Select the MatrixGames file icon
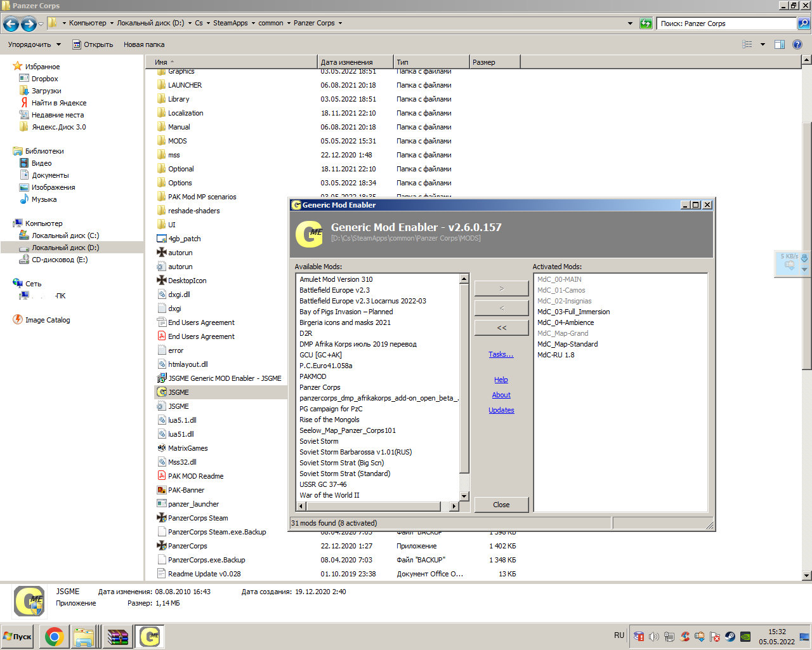 point(162,448)
